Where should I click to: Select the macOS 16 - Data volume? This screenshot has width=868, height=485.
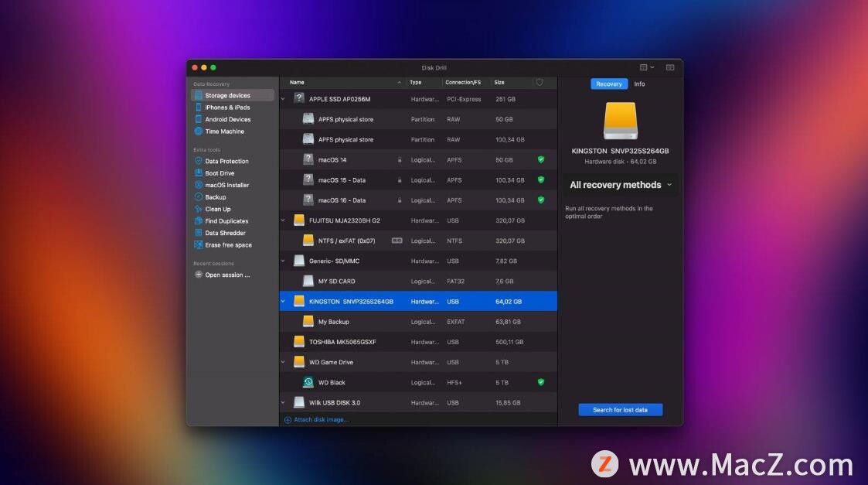(x=418, y=200)
